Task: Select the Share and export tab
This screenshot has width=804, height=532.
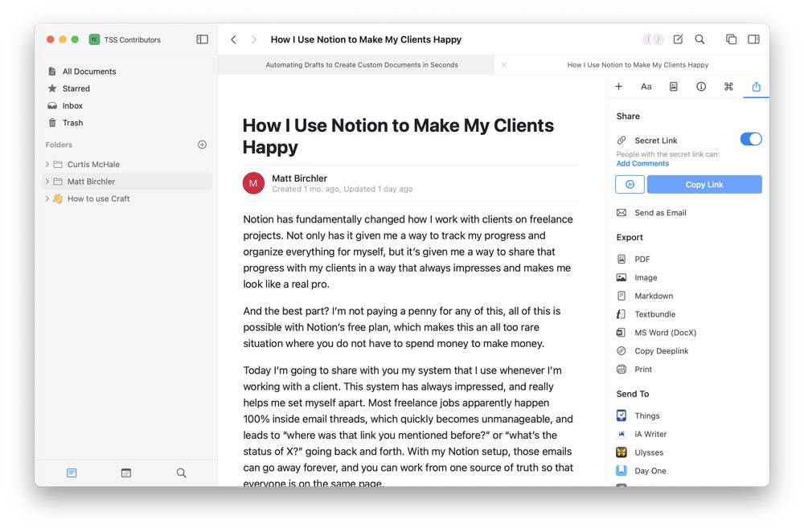Action: point(757,87)
